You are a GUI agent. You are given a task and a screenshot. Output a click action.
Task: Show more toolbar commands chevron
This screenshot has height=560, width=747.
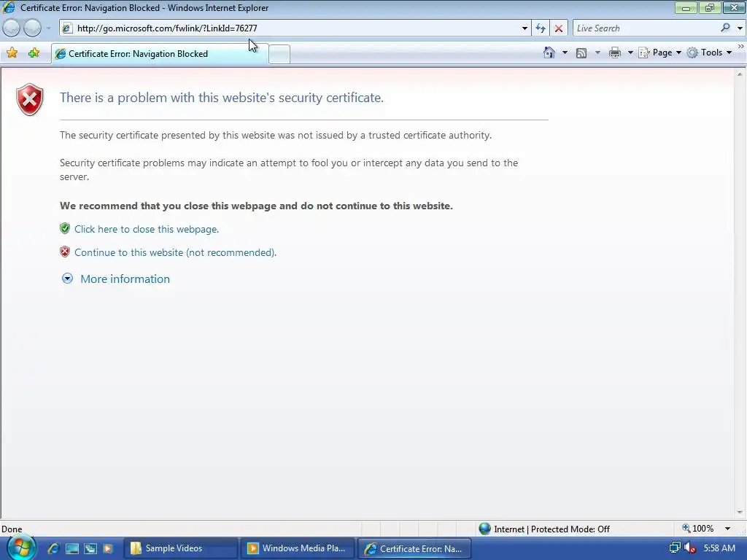tap(741, 46)
